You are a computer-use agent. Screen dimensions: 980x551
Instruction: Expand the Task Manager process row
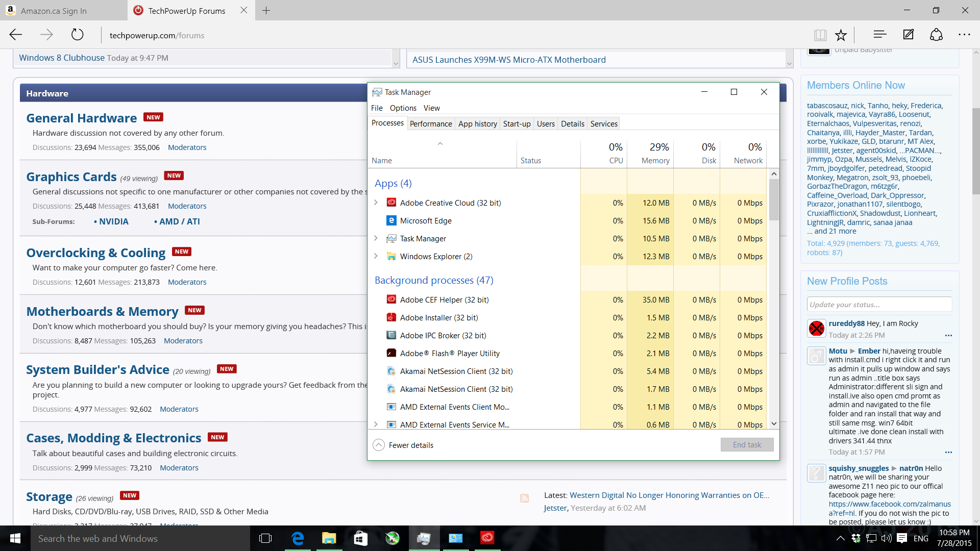click(376, 238)
